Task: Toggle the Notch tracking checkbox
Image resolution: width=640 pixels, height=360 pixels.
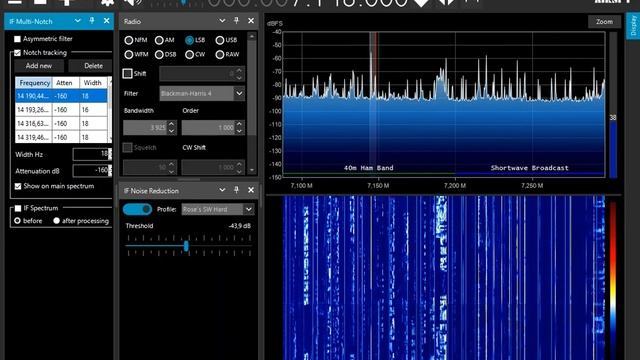Action: (x=17, y=53)
